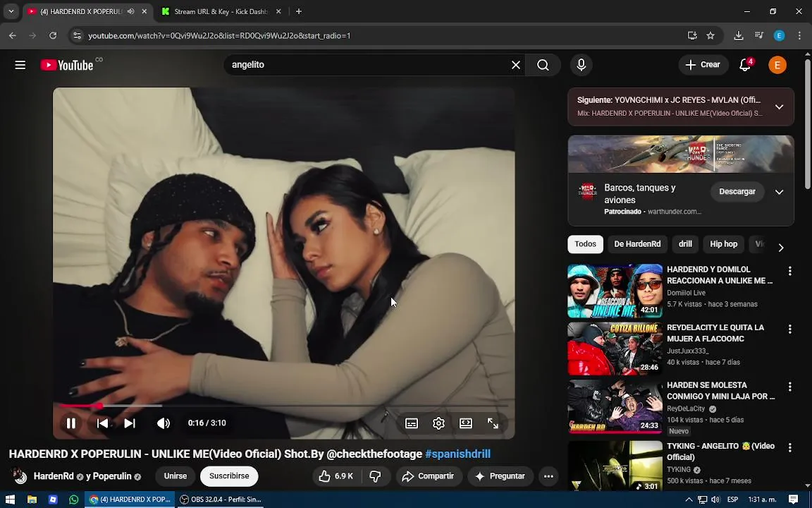Open File Explorer from taskbar
Screen dimensions: 812x508
[32, 500]
